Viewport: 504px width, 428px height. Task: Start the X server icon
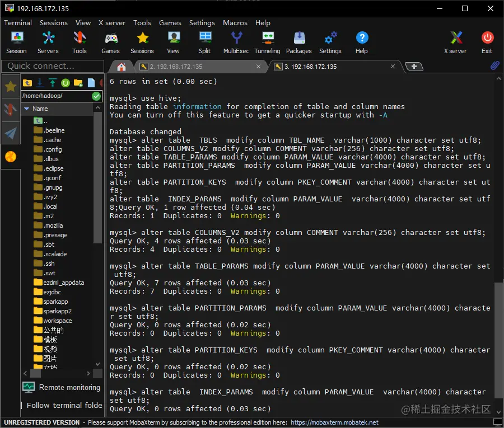tap(455, 43)
